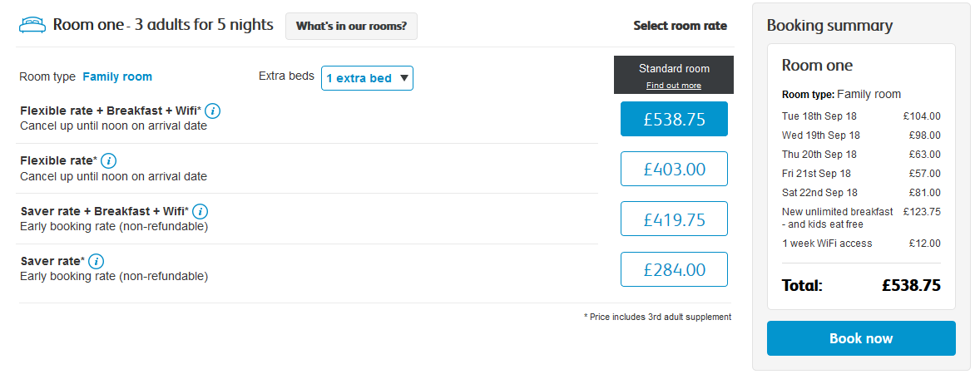Click the Booking summary heading
The width and height of the screenshot is (980, 384).
click(x=829, y=25)
